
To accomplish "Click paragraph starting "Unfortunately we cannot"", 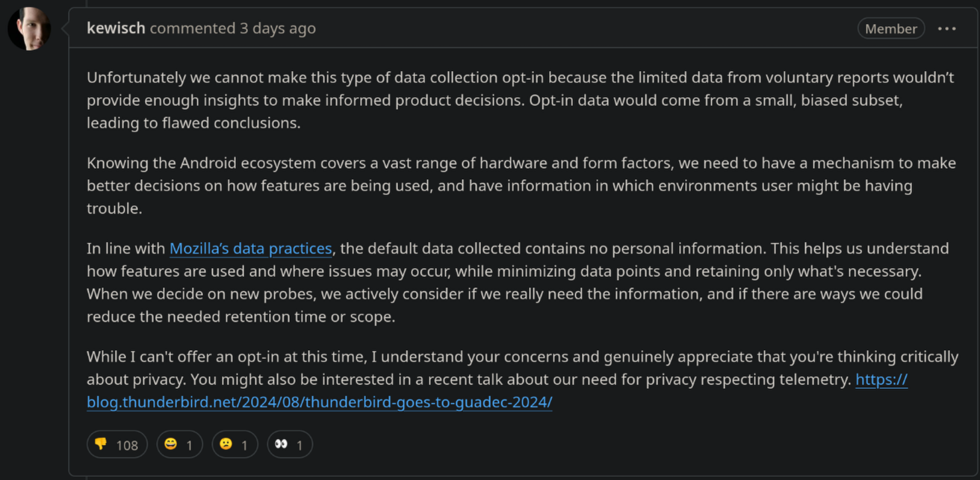I will coord(521,100).
